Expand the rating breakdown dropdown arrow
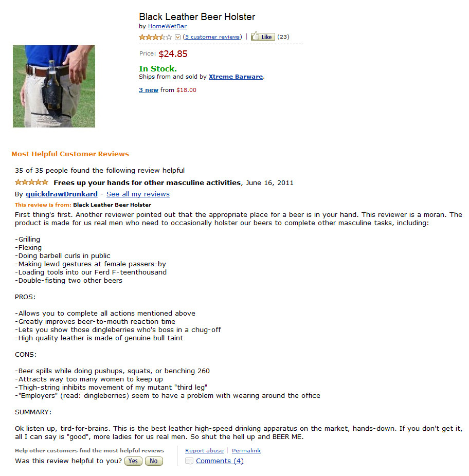This screenshot has width=469, height=476. (178, 37)
